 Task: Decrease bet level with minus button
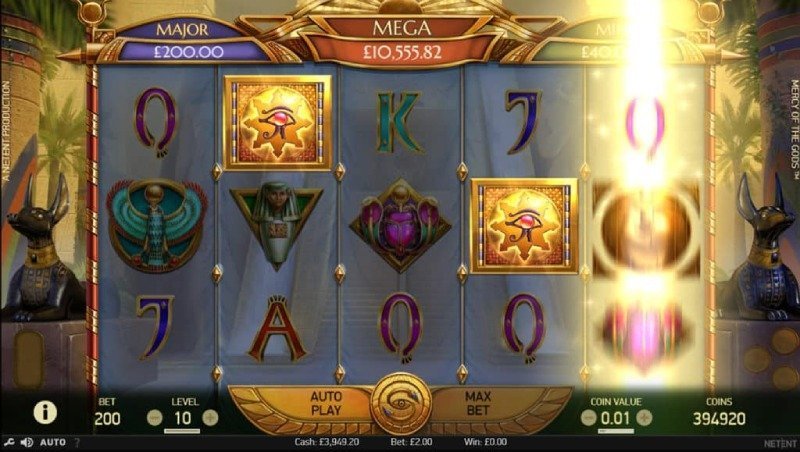155,418
